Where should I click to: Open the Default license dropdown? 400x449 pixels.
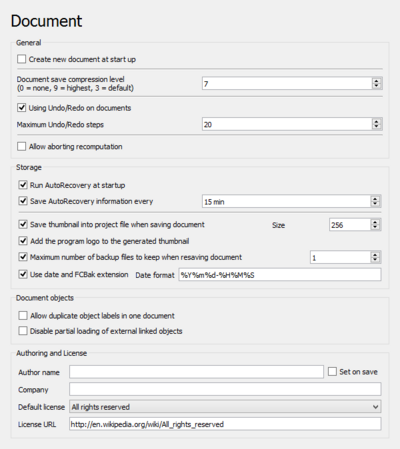225,407
